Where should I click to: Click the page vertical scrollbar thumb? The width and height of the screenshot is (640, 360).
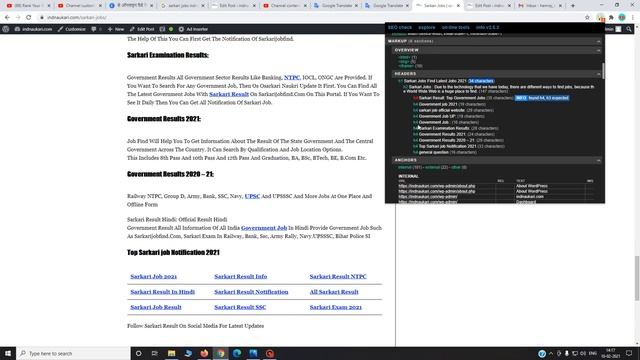[636, 278]
